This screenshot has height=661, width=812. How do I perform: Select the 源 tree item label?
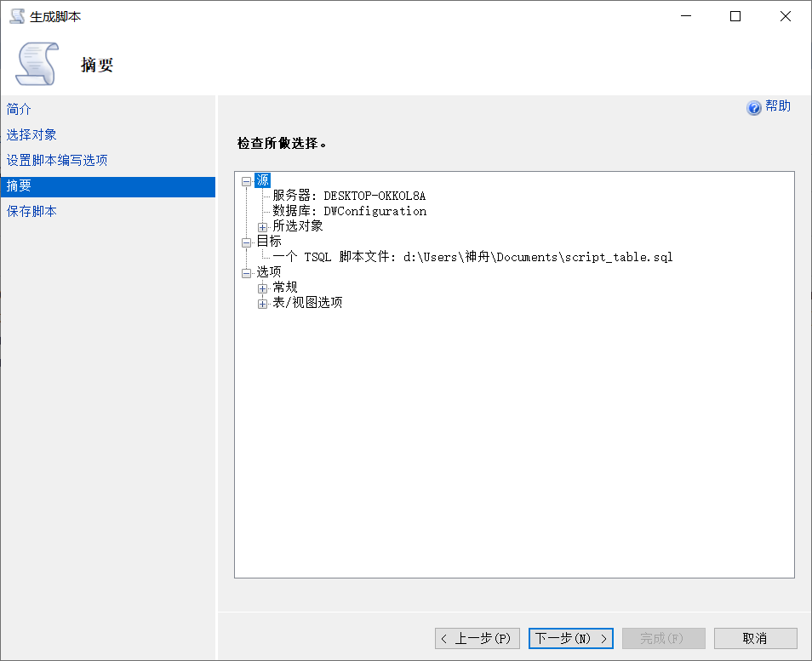[x=262, y=180]
